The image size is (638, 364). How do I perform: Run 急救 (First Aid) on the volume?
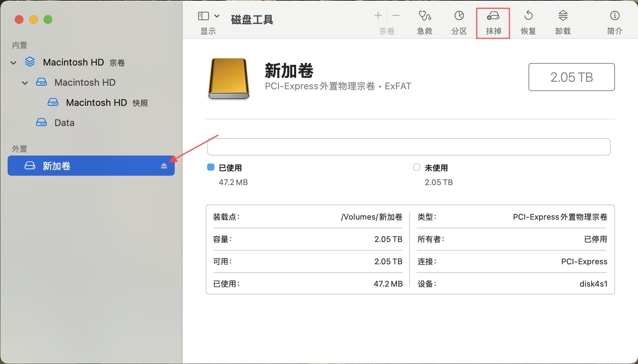click(x=424, y=22)
